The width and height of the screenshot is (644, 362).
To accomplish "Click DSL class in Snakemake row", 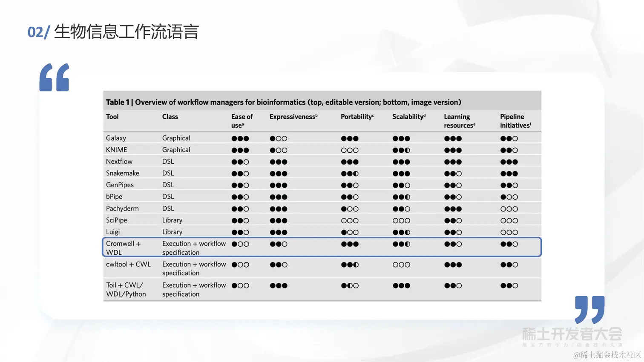I will pyautogui.click(x=168, y=173).
